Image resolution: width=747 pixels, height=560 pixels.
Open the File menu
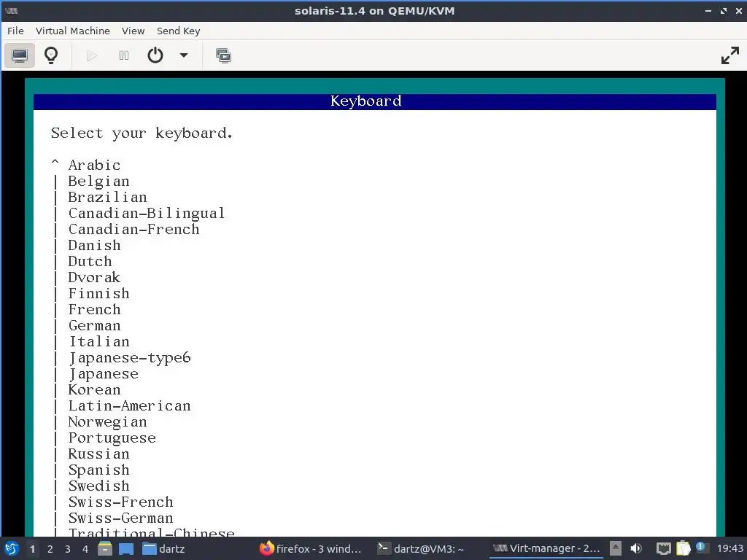point(15,31)
